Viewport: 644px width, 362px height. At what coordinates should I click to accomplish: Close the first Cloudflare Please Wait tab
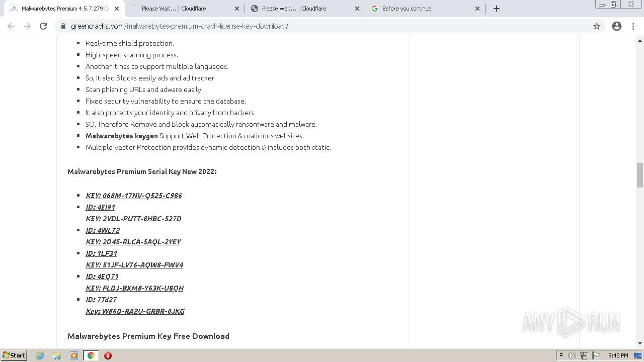click(237, 9)
